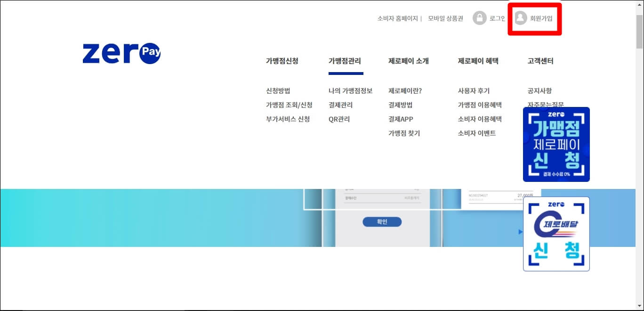Open the 제로페이 소개 menu
This screenshot has height=311, width=644.
pos(409,61)
